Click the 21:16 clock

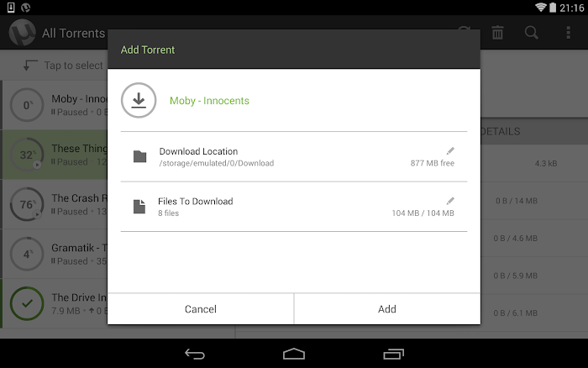572,8
